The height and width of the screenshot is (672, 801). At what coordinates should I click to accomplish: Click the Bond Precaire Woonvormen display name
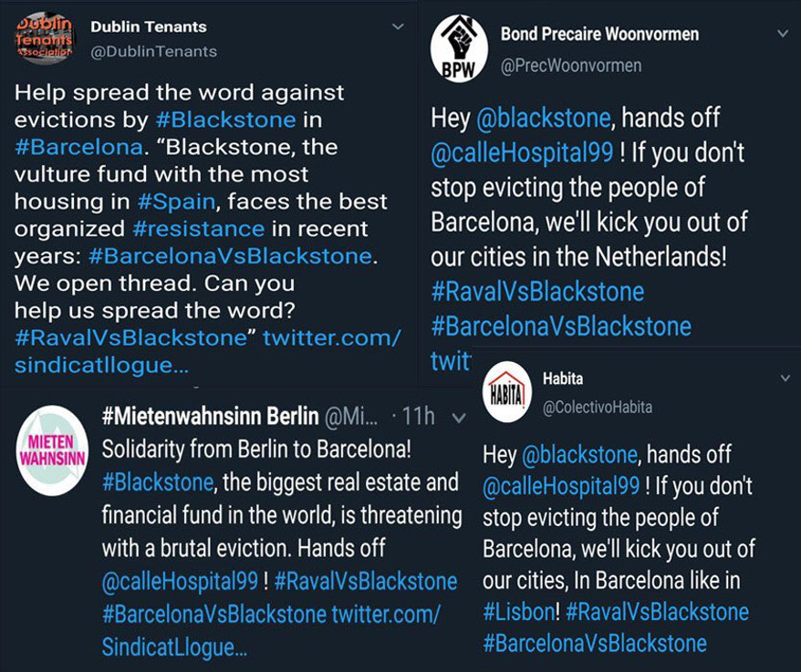(x=599, y=35)
